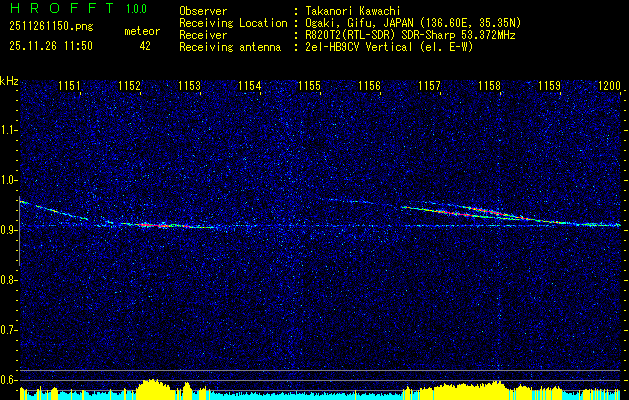Click the 1152 time axis marker
Viewport: 629px width, 400px height.
(130, 85)
